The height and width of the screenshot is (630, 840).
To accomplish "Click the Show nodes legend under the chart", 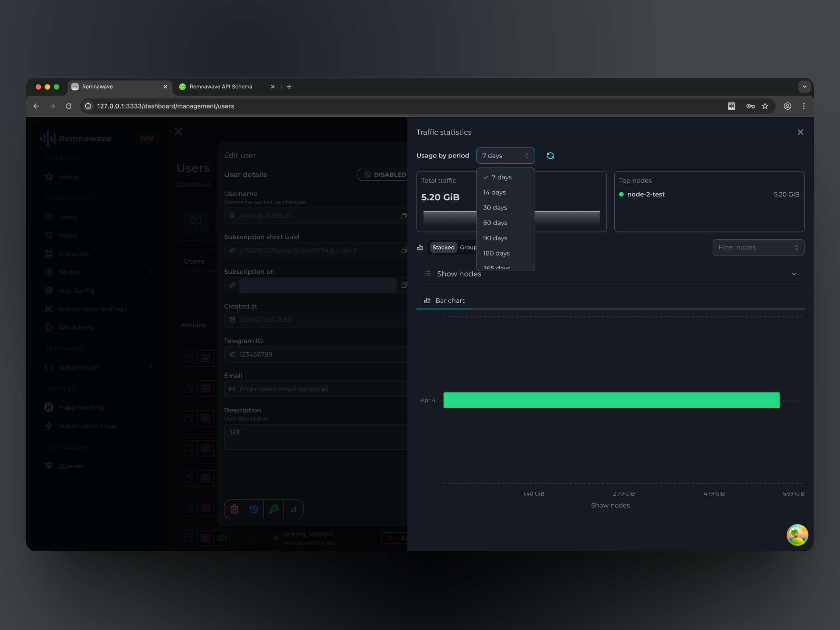I will pyautogui.click(x=610, y=505).
